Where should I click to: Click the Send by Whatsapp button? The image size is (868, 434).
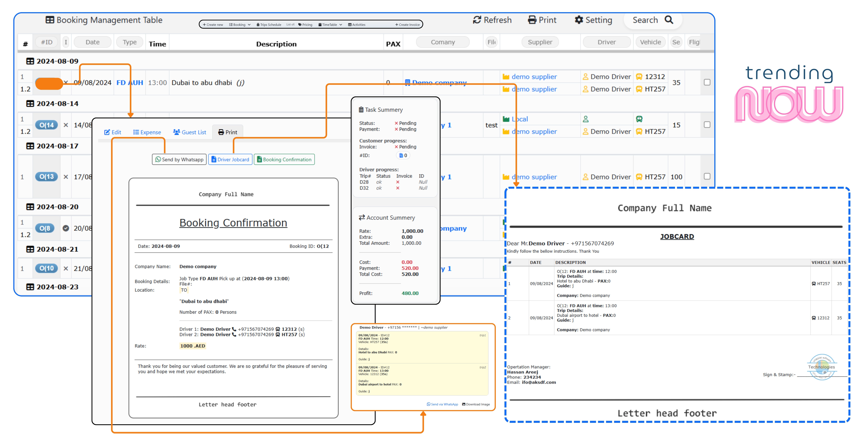coord(179,159)
